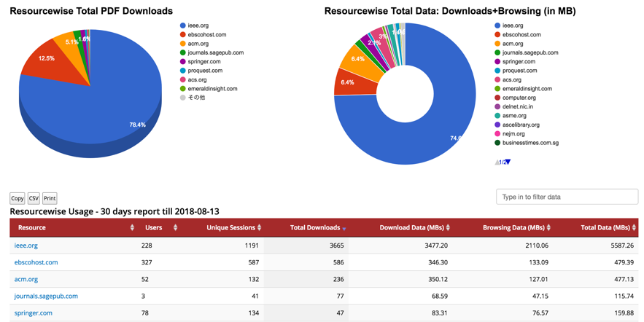Go to next legend page arrow
Viewport: 644px width, 322px height.
(508, 162)
